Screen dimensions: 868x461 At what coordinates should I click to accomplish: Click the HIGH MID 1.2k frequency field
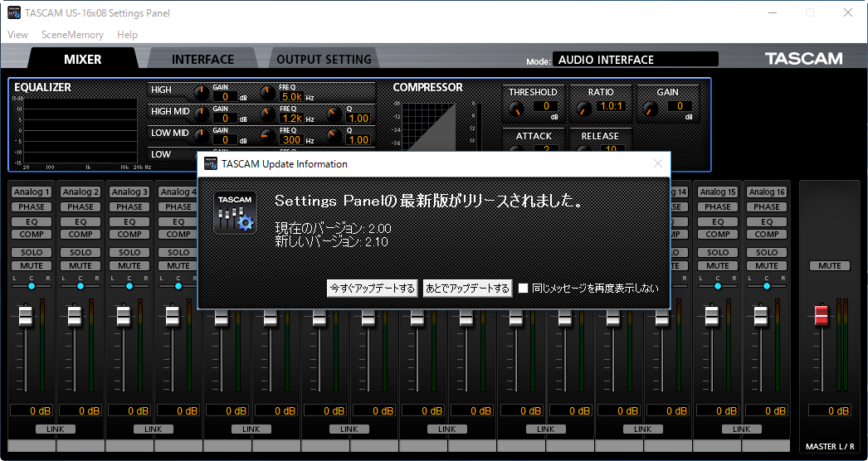coord(292,119)
